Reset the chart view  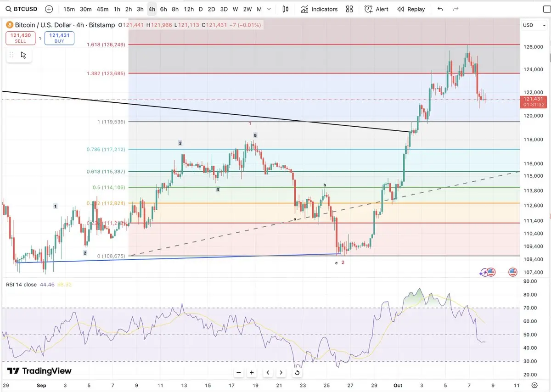tap(297, 373)
